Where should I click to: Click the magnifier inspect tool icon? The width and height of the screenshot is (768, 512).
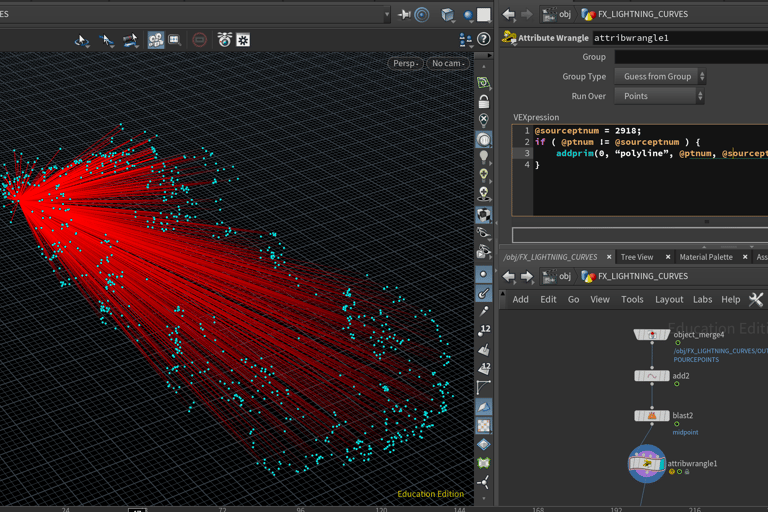click(x=175, y=40)
